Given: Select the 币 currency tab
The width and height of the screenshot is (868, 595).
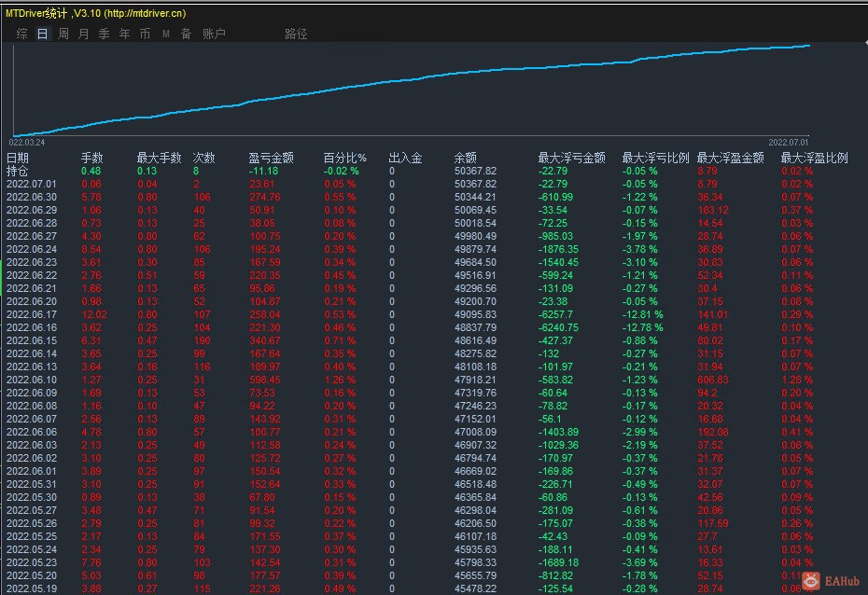Looking at the screenshot, I should point(145,34).
